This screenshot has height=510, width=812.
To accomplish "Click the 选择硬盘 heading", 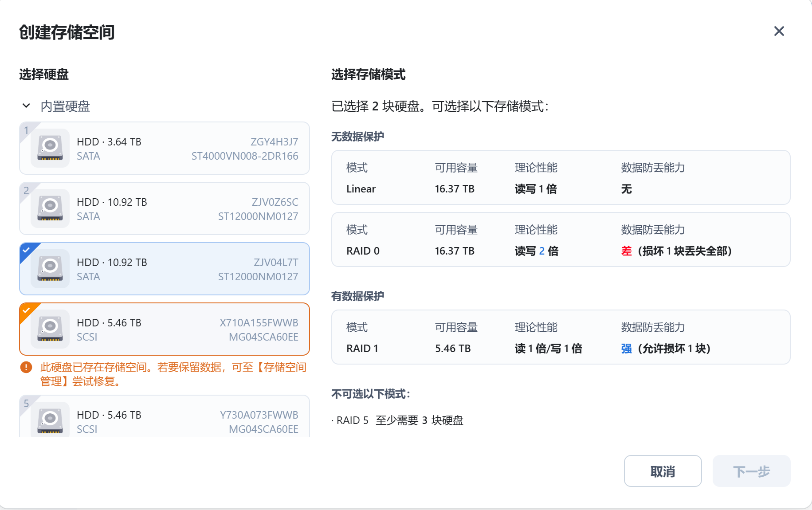I will pos(44,75).
